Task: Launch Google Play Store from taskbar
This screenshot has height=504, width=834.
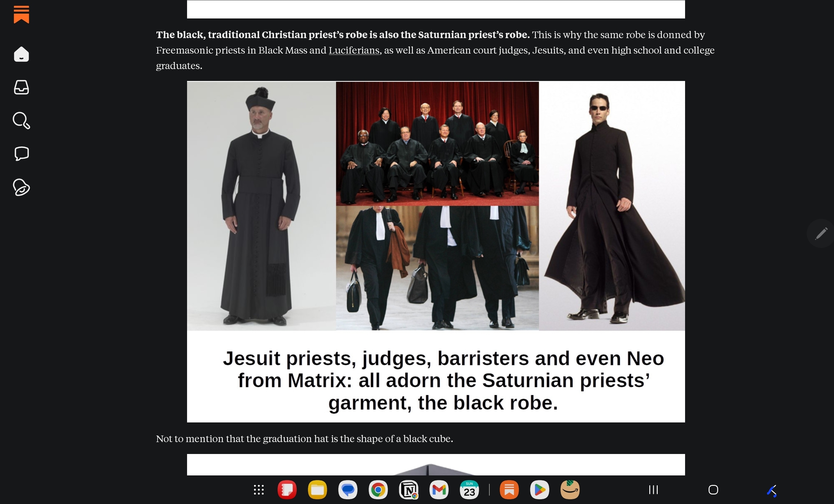Action: [x=539, y=489]
